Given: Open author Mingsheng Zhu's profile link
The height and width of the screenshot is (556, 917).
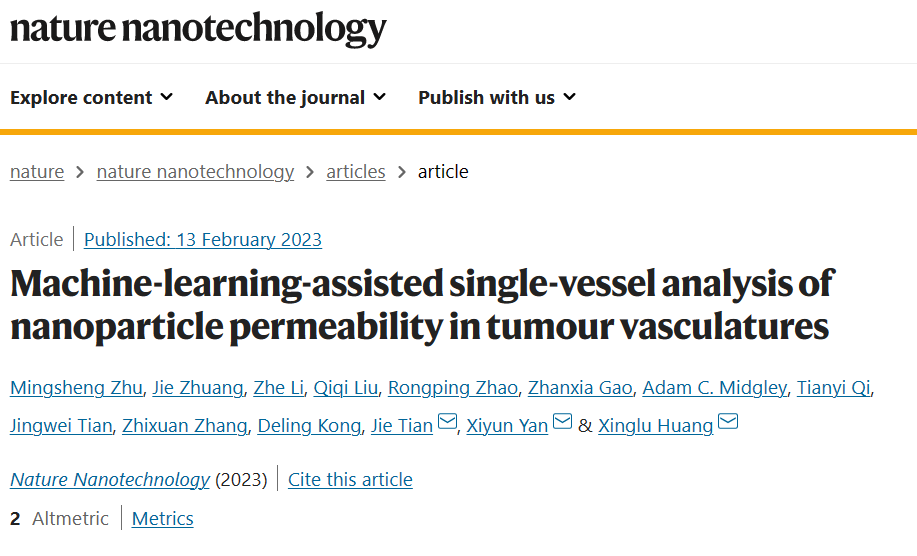Looking at the screenshot, I should pyautogui.click(x=76, y=388).
